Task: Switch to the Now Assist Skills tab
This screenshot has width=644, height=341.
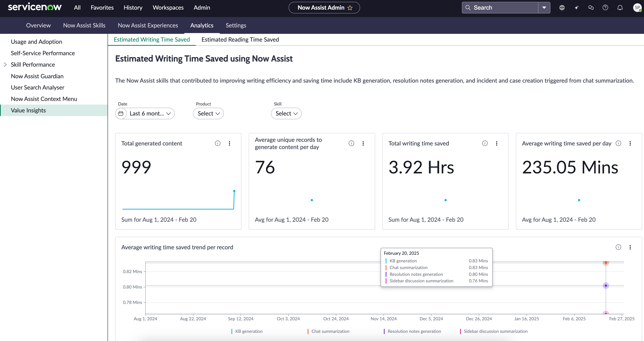Action: (x=84, y=25)
